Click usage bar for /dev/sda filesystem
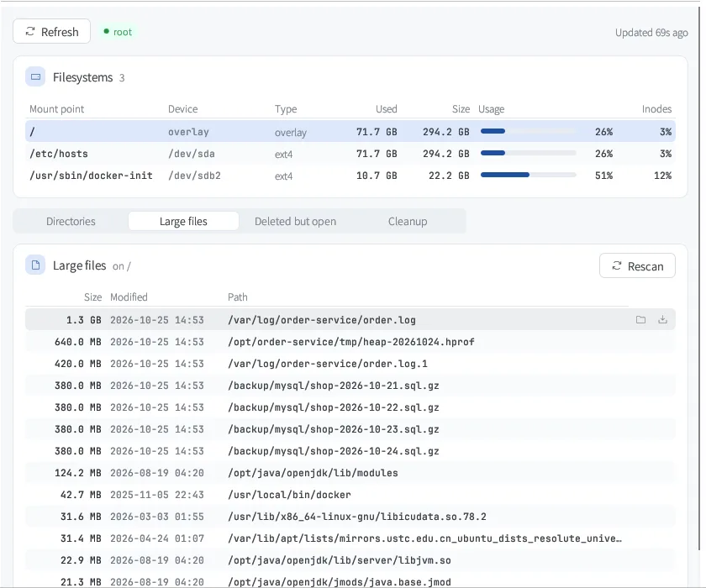The image size is (706, 588). tap(528, 154)
